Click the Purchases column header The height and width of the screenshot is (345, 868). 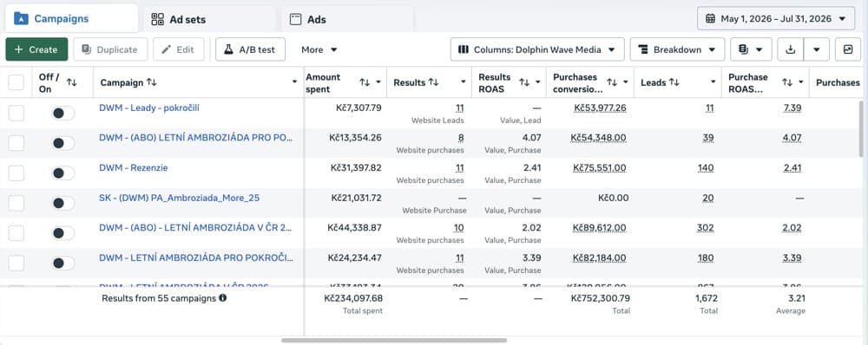click(838, 82)
